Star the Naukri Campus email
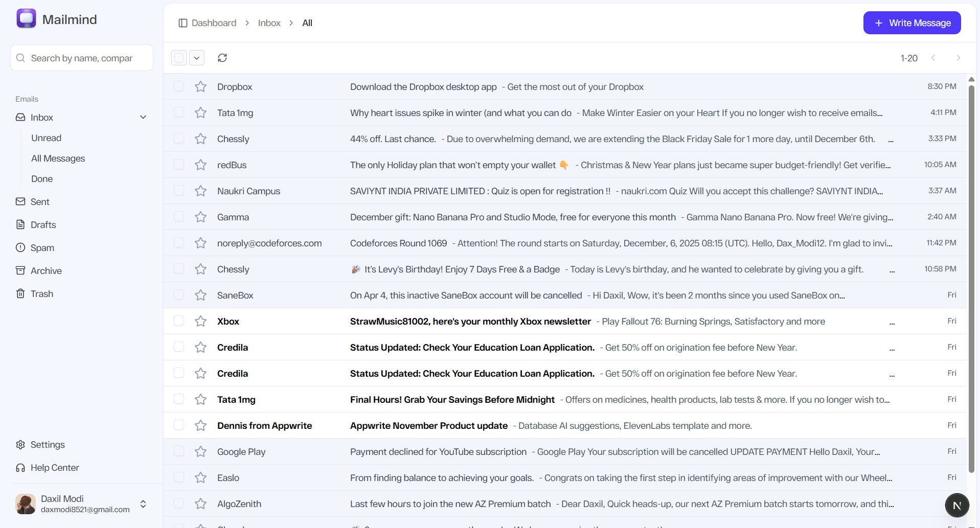The image size is (980, 528). tap(200, 191)
